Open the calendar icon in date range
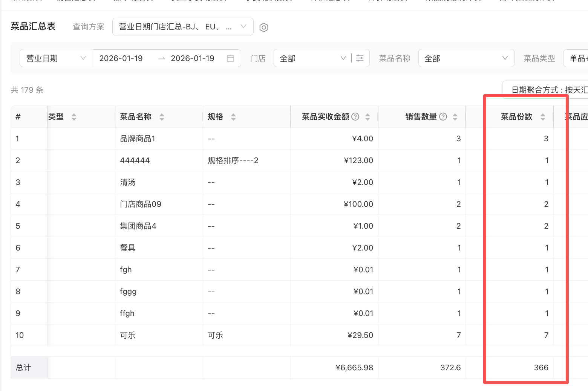 [230, 58]
